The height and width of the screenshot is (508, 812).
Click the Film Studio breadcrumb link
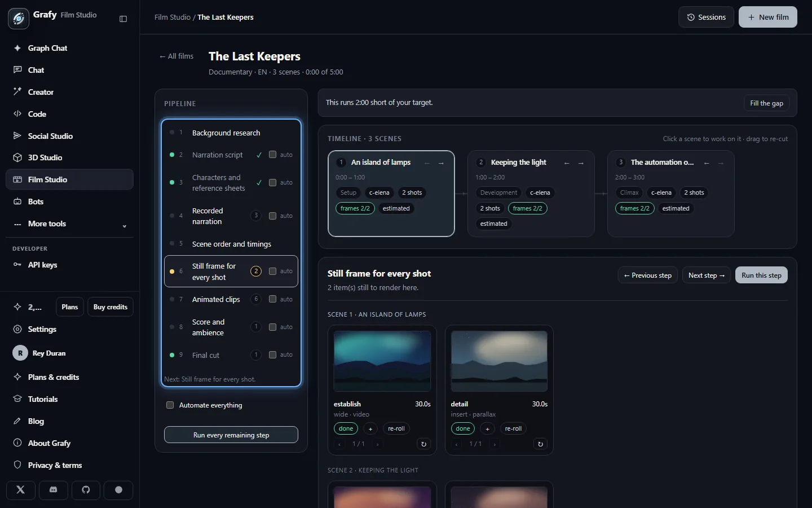(173, 17)
